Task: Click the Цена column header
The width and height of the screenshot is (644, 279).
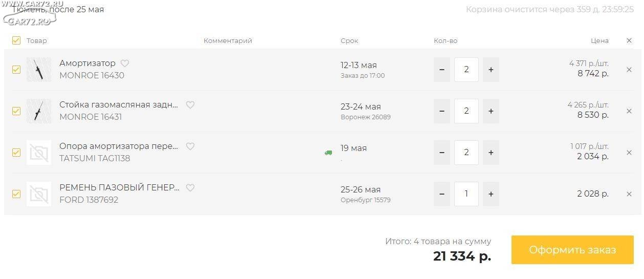Action: click(x=599, y=40)
